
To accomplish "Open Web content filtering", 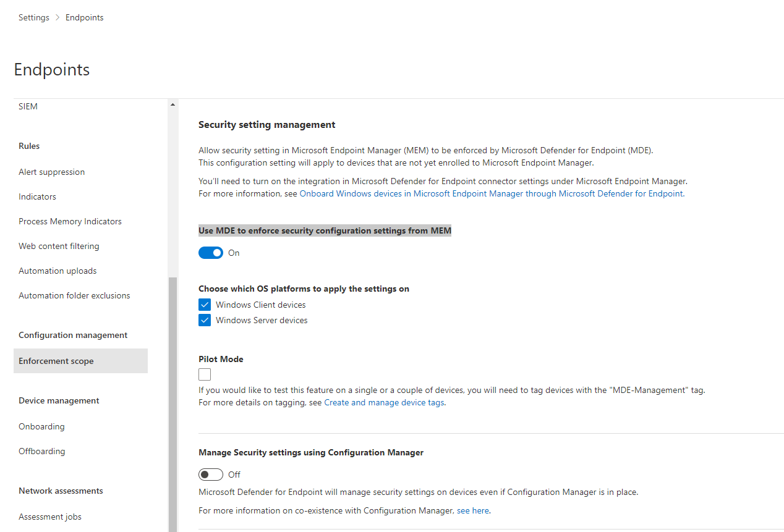I will (x=59, y=246).
